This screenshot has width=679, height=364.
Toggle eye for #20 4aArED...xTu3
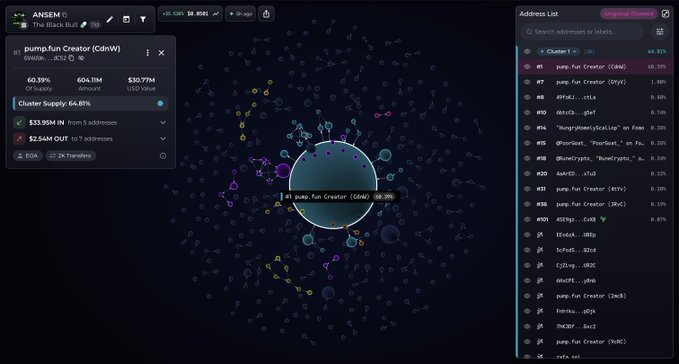point(527,174)
